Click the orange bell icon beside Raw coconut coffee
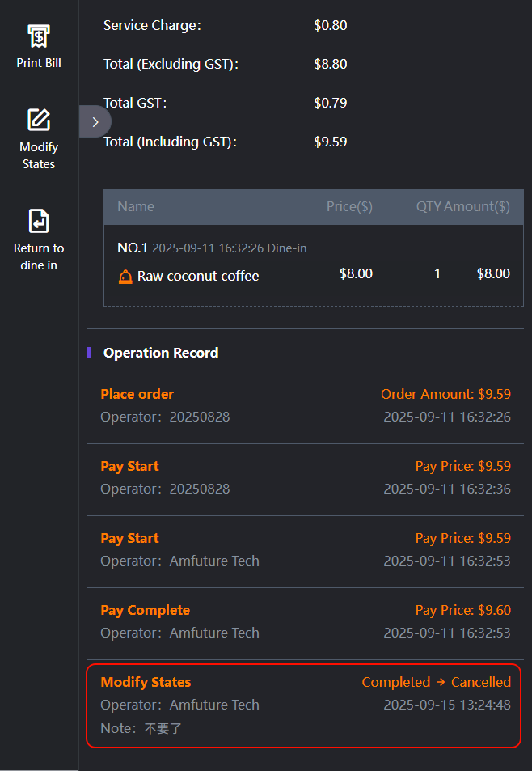 tap(125, 277)
